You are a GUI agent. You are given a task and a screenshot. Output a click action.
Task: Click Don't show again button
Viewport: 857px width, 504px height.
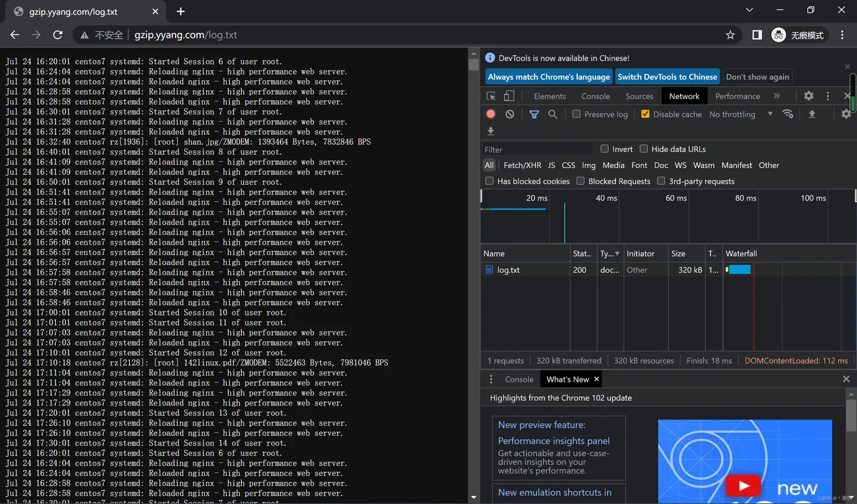pyautogui.click(x=757, y=76)
